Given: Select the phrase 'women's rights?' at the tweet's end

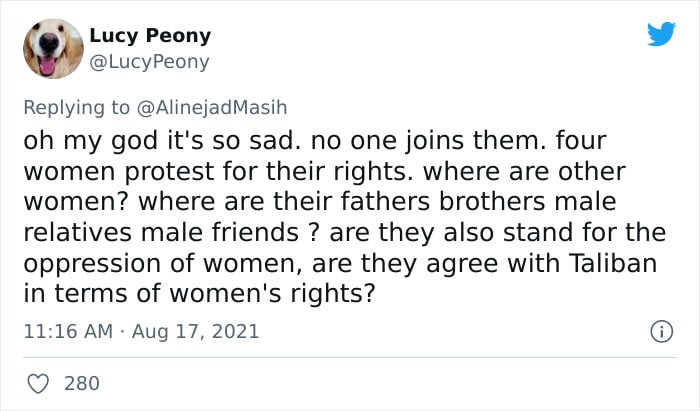Looking at the screenshot, I should click(x=272, y=294).
